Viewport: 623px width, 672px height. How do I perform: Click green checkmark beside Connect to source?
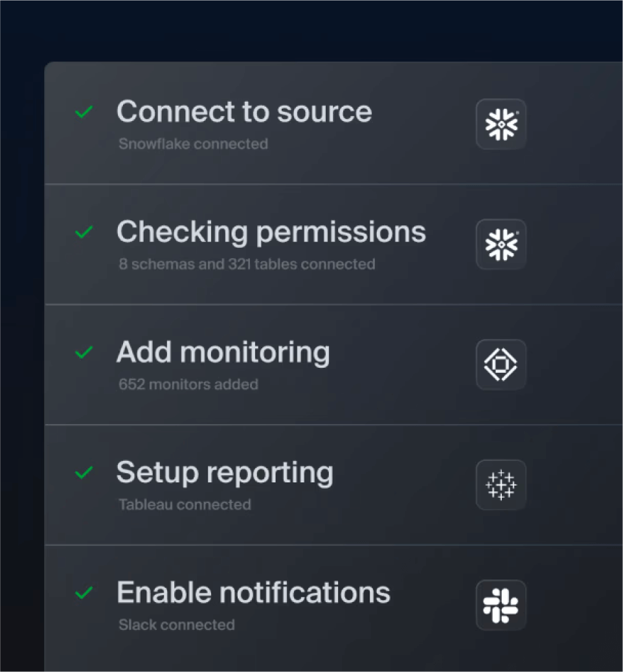pyautogui.click(x=84, y=112)
